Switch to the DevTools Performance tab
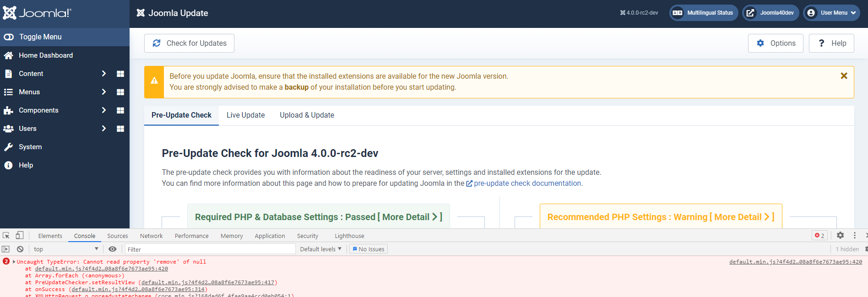 192,236
